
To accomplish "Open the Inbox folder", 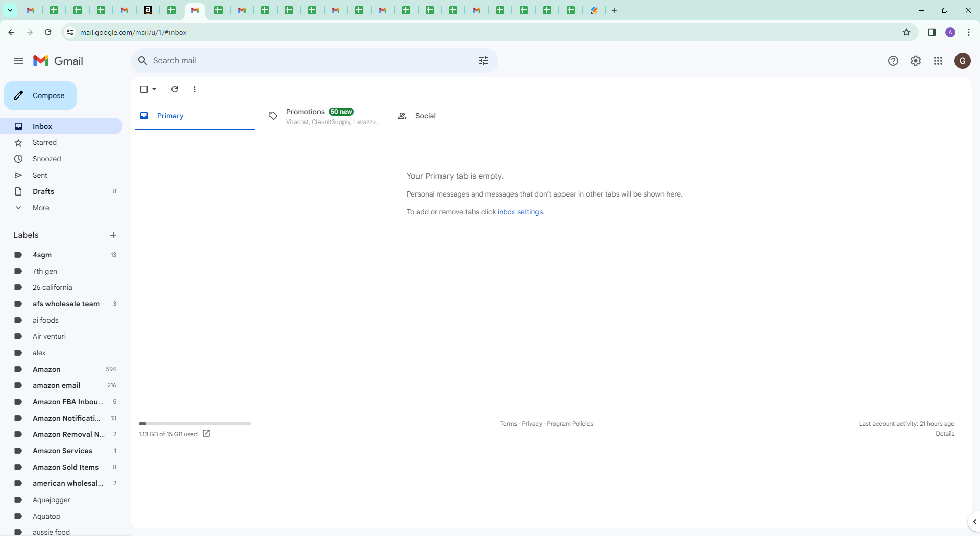I will [x=61, y=126].
